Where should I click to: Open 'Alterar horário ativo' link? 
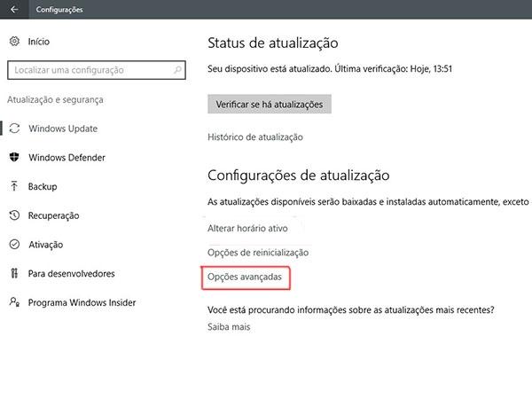[x=247, y=228]
